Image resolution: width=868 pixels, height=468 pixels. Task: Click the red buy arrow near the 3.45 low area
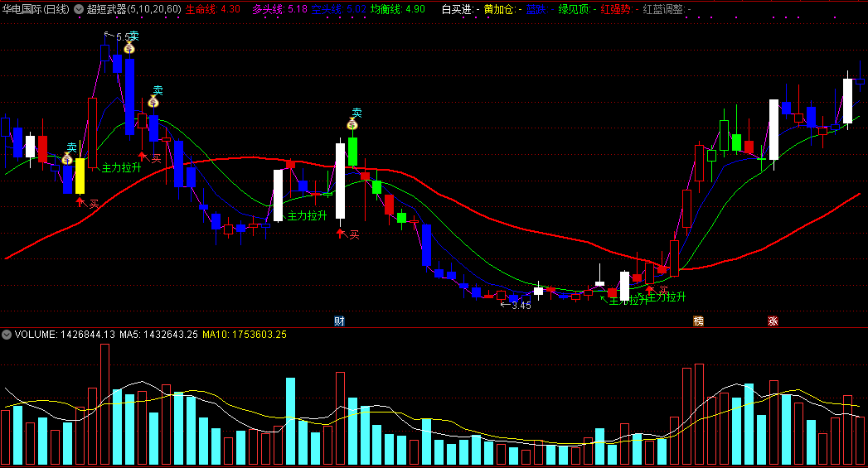tap(650, 289)
